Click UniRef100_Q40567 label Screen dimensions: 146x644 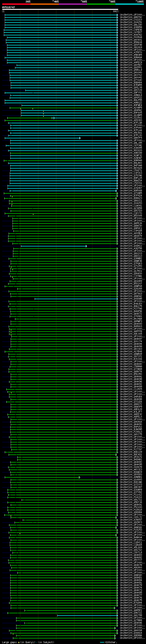coord(131,65)
